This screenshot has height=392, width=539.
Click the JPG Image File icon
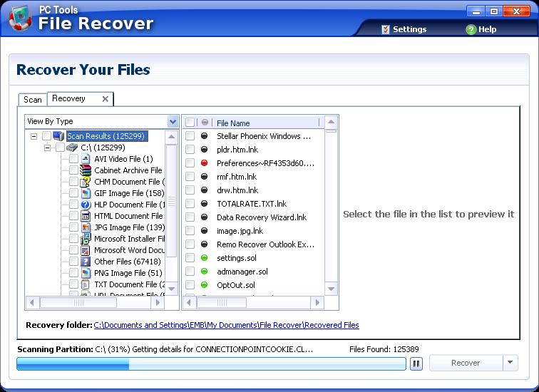(86, 227)
